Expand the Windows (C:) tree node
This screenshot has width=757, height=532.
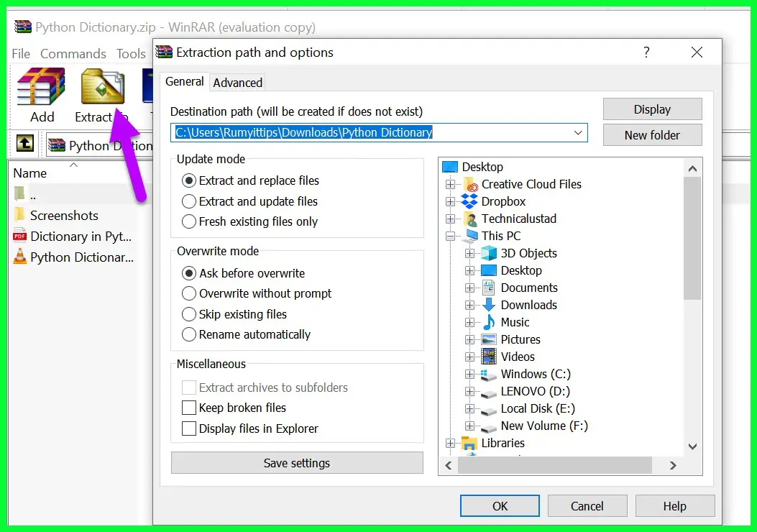(469, 374)
